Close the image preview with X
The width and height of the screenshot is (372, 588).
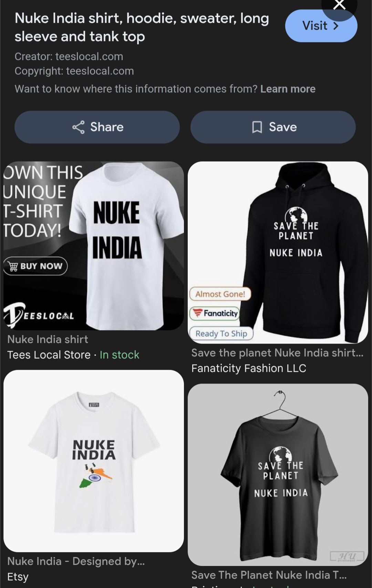(x=339, y=6)
